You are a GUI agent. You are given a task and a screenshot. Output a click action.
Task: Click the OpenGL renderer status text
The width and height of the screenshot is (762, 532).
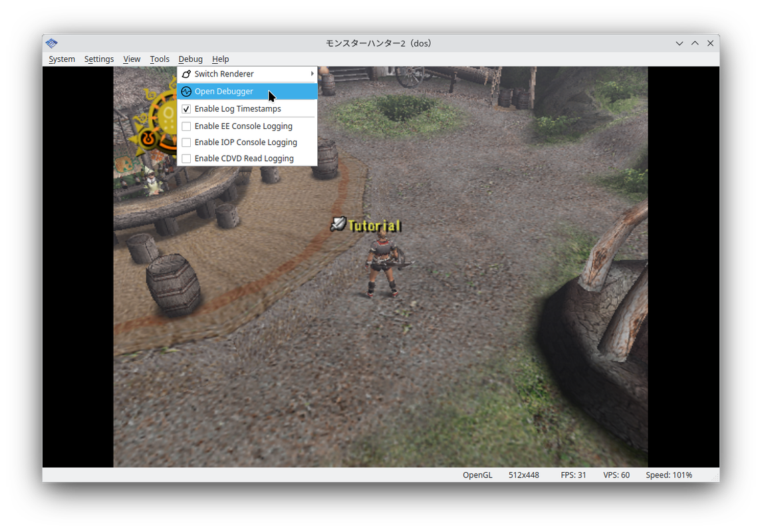(477, 475)
